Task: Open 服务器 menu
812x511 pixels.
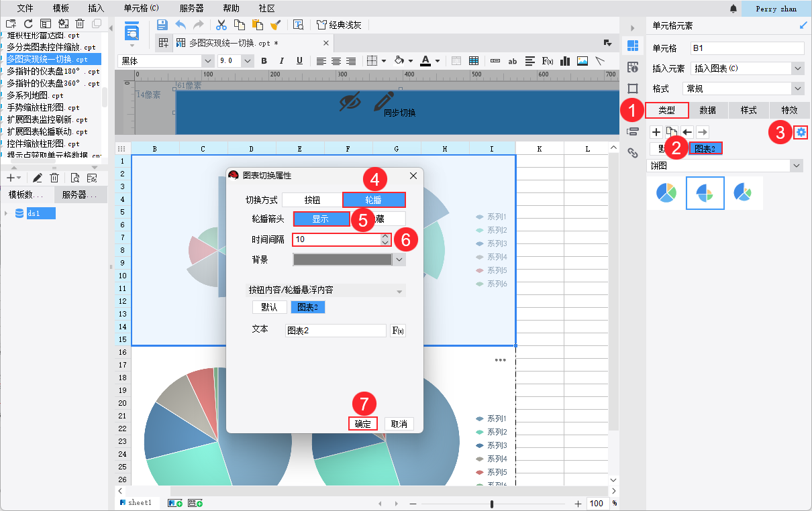Action: pyautogui.click(x=192, y=8)
